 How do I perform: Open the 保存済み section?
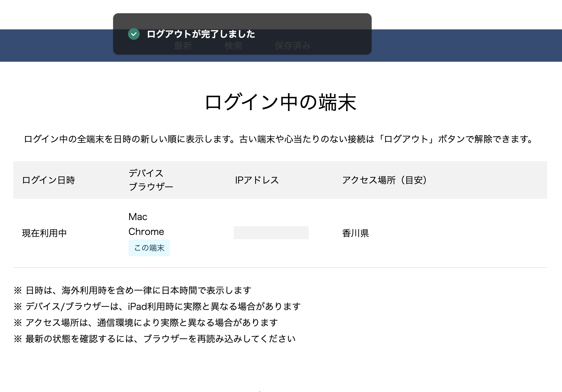pyautogui.click(x=292, y=46)
